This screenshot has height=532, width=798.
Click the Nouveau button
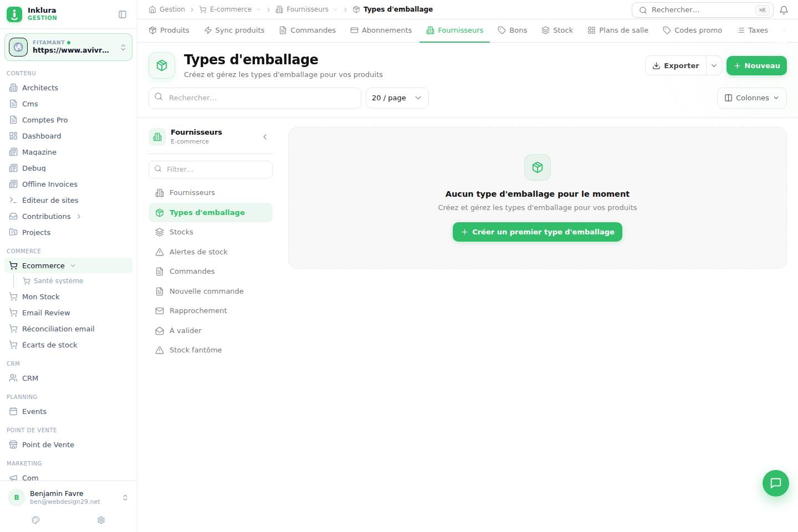coord(756,65)
